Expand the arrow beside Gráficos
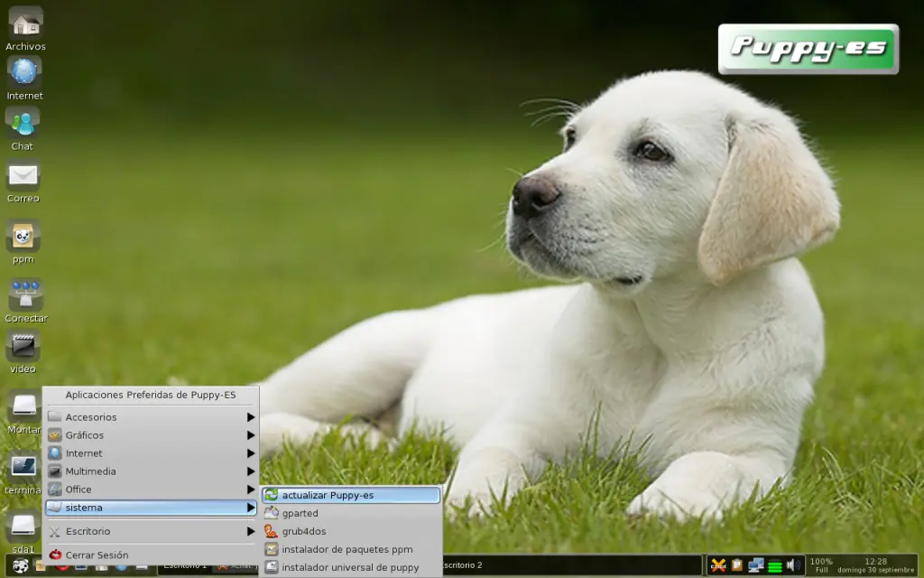This screenshot has height=578, width=924. click(251, 435)
